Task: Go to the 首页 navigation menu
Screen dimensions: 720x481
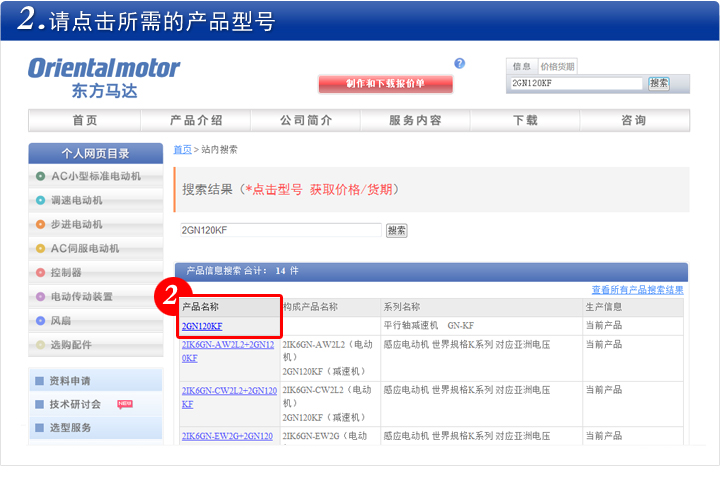Action: tap(85, 120)
